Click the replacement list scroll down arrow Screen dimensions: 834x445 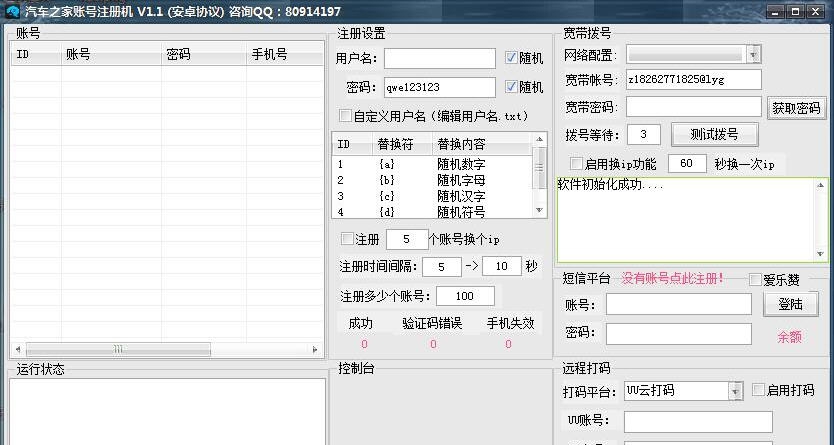(x=539, y=211)
